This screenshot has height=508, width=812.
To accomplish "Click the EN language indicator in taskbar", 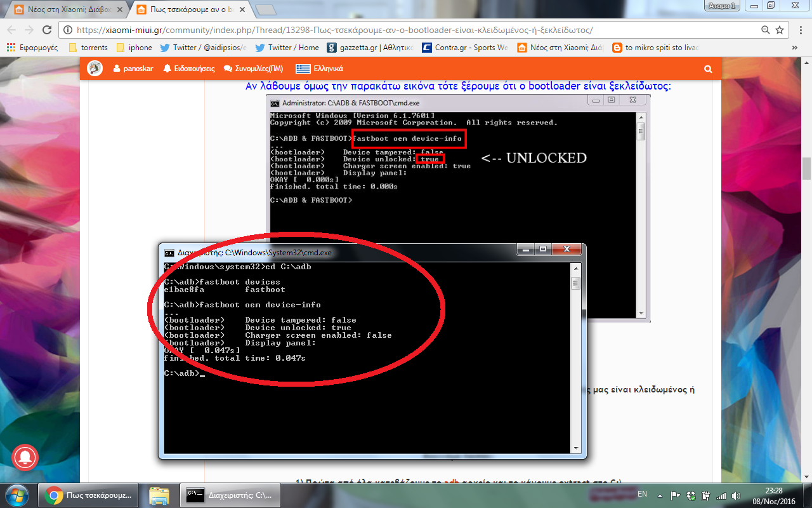I will click(x=642, y=494).
